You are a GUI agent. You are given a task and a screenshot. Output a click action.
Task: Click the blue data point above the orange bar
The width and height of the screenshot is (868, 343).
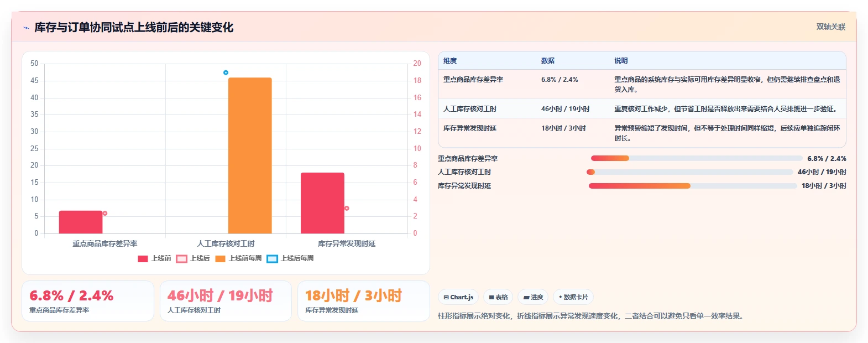pos(226,72)
